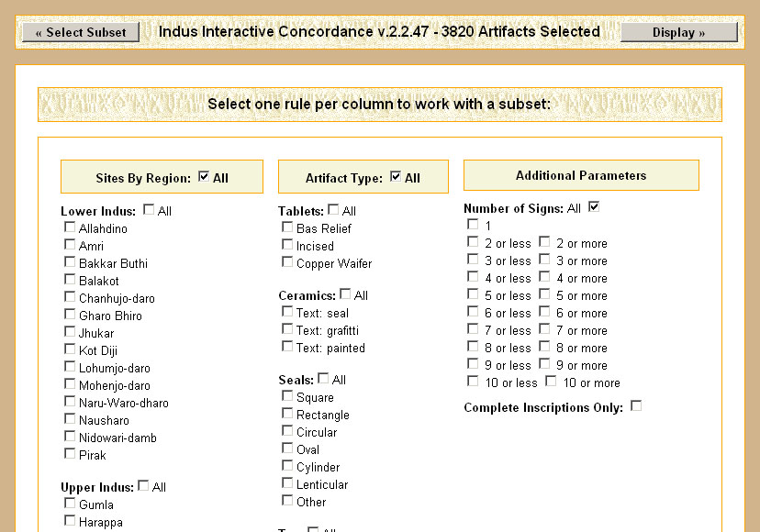
Task: Tick the Lenticular seal checkbox
Action: pyautogui.click(x=287, y=482)
